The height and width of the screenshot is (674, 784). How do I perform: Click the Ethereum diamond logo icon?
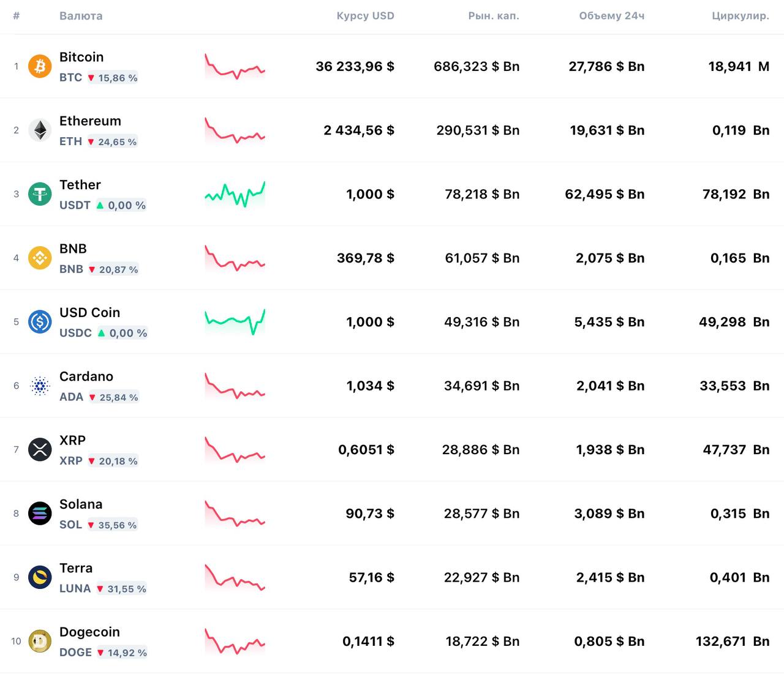40,130
